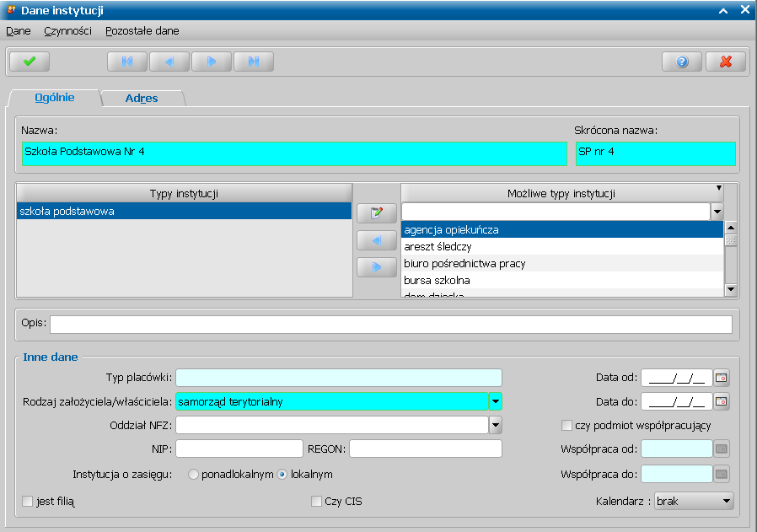Open the Oddział NFZ dropdown arrow
The height and width of the screenshot is (532, 757).
[x=496, y=425]
